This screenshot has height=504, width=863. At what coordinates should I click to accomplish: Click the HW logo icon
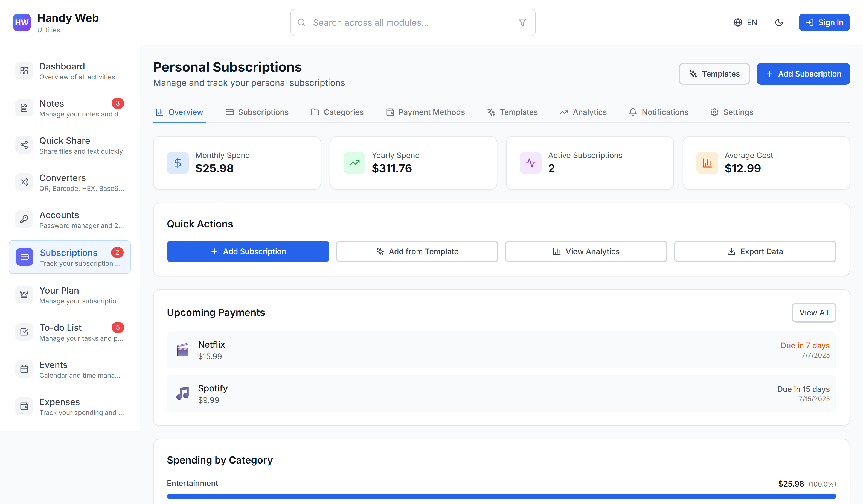point(22,23)
